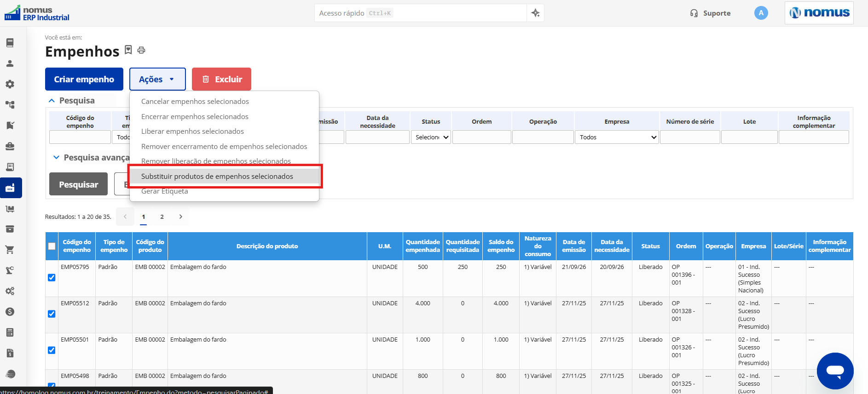Go to results page 2

click(162, 217)
